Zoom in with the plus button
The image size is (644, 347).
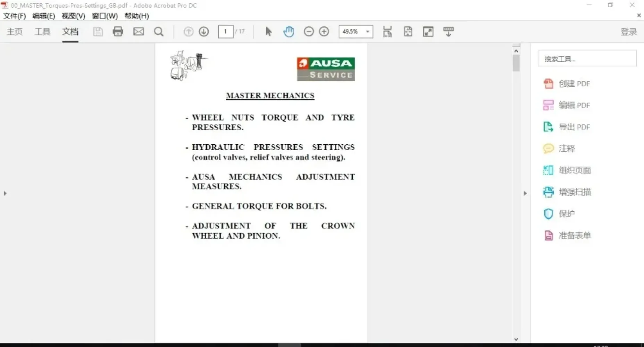tap(324, 32)
